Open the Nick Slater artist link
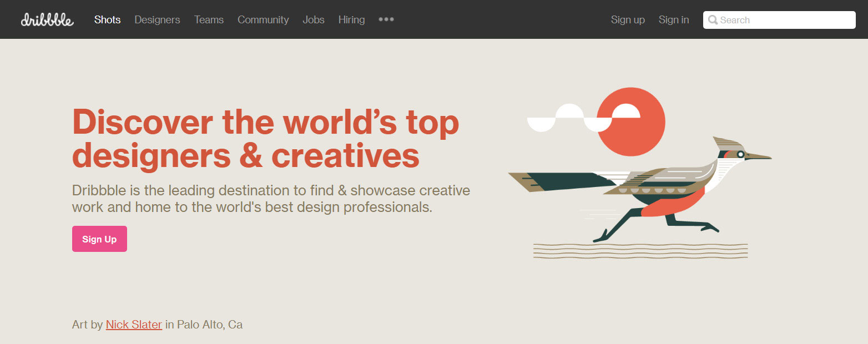Image resolution: width=868 pixels, height=344 pixels. 134,325
